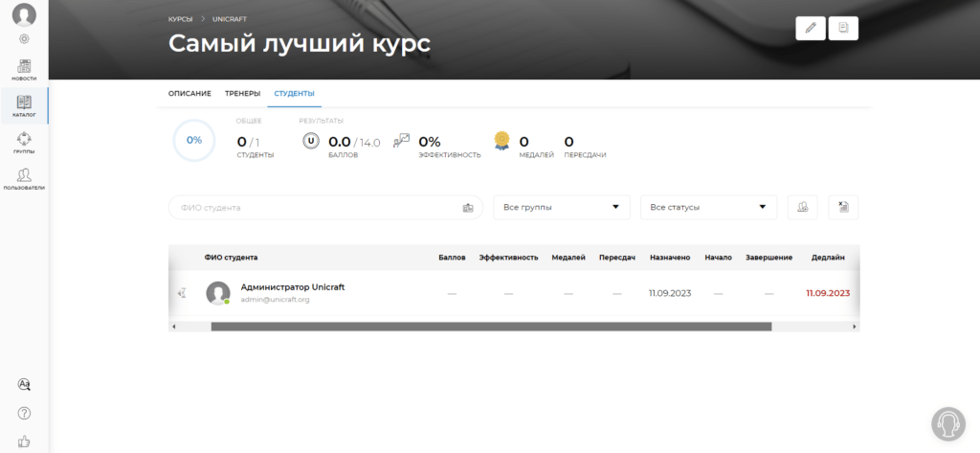The height and width of the screenshot is (453, 980).
Task: Sort by Эффективность column header
Action: pos(509,258)
